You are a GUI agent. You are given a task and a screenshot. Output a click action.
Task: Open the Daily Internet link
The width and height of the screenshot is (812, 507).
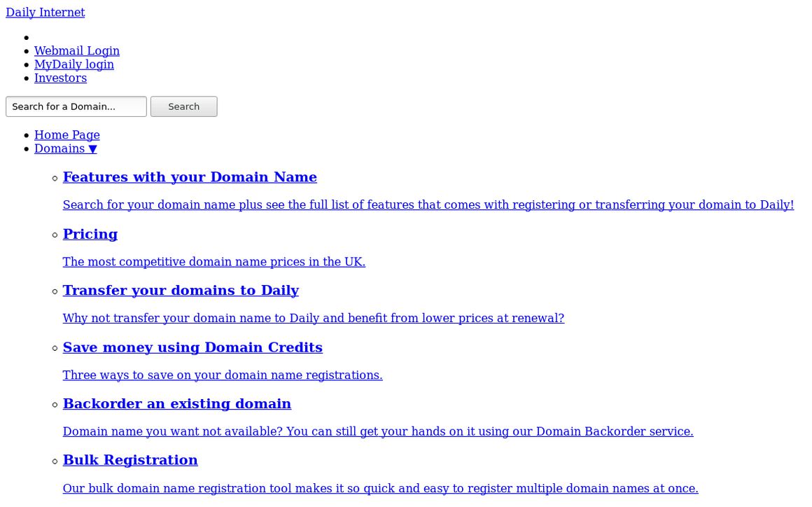[45, 13]
